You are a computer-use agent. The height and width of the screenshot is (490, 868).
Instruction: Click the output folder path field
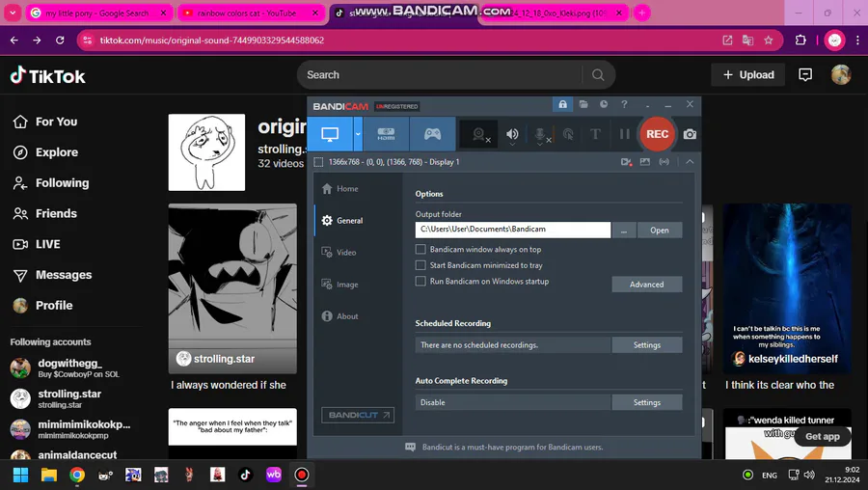click(x=513, y=230)
